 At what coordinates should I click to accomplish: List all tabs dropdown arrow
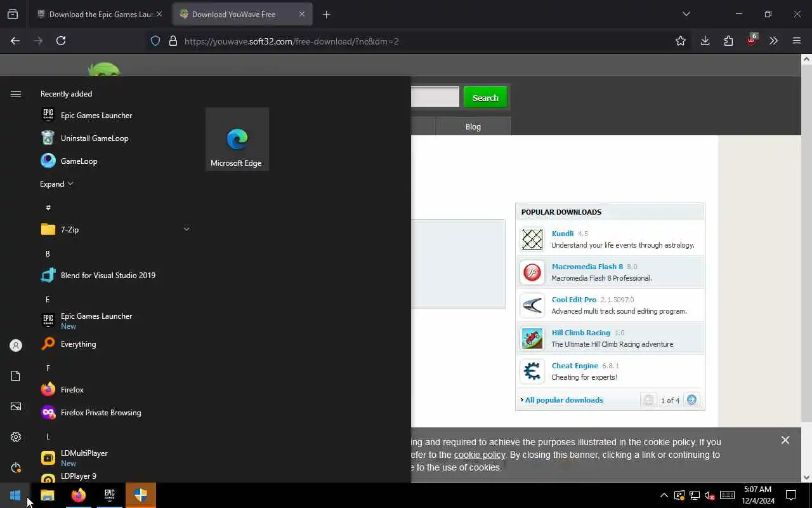tap(686, 14)
